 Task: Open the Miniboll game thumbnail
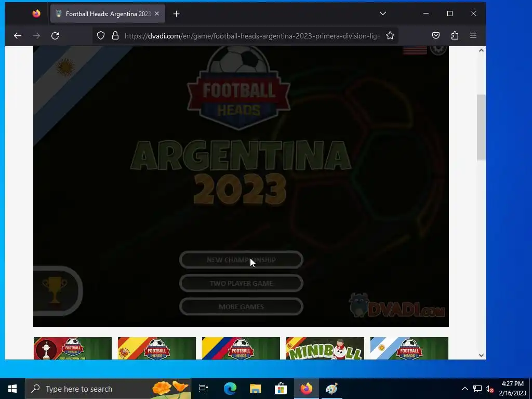click(325, 349)
